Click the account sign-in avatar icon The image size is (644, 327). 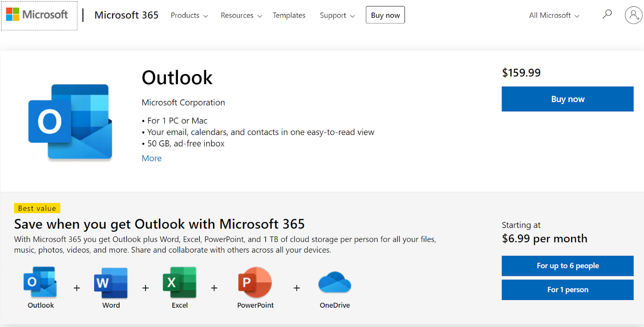(x=633, y=15)
